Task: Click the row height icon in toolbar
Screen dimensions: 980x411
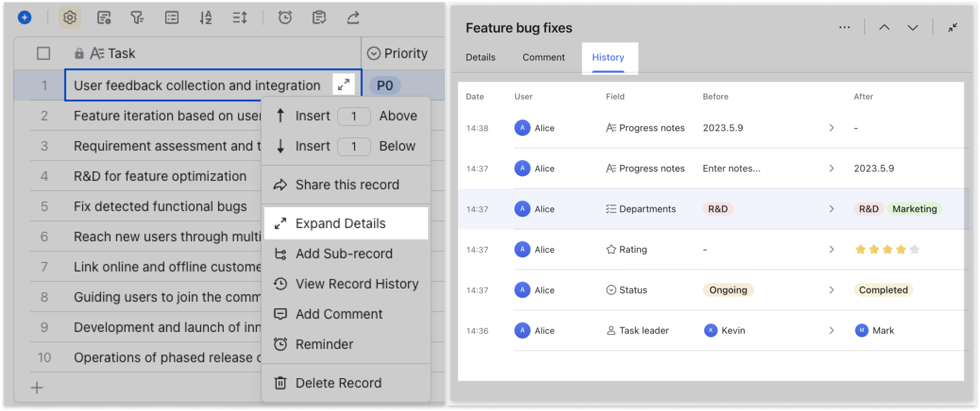Action: tap(240, 18)
